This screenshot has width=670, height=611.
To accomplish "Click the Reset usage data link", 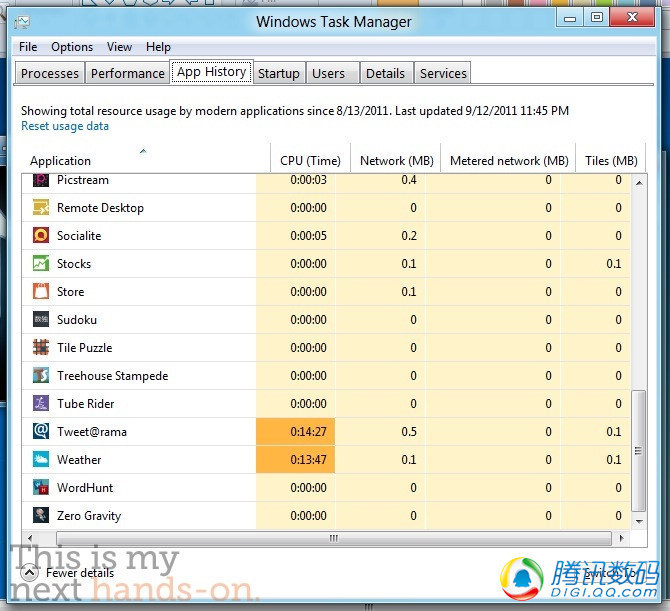I will coord(65,126).
